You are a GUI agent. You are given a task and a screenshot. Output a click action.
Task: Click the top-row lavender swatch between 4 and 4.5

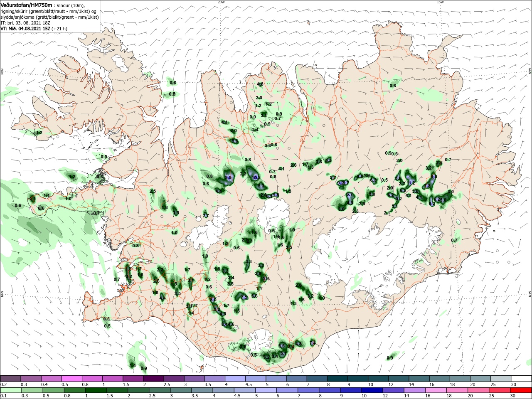pyautogui.click(x=235, y=379)
